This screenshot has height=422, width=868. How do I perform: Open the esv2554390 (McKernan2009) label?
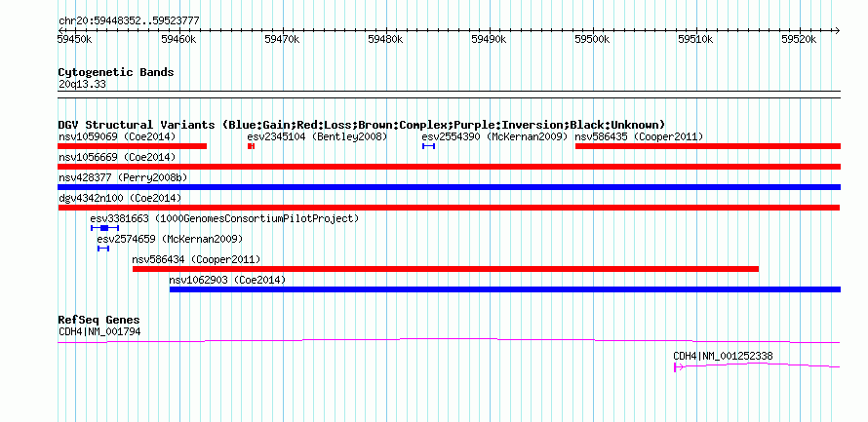pos(494,136)
